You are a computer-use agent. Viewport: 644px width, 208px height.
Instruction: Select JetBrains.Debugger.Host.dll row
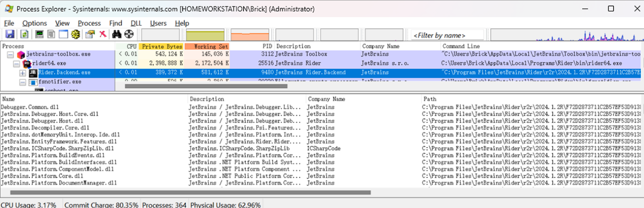[320, 121]
